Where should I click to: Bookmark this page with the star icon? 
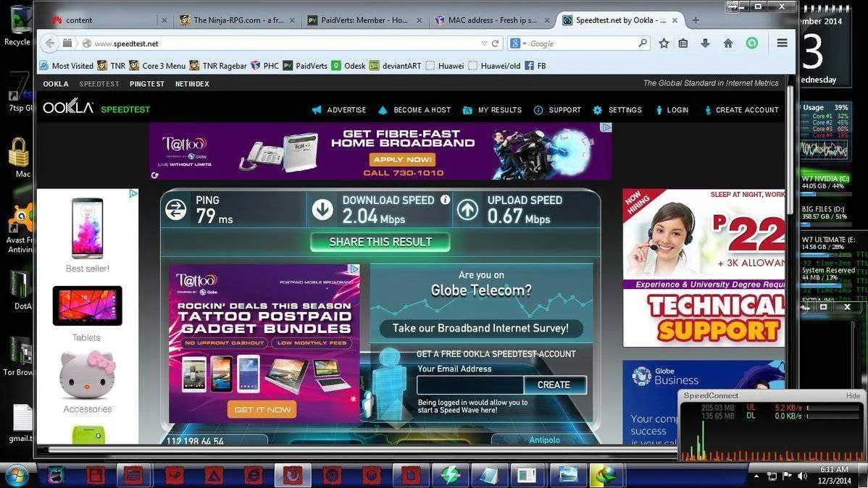point(664,43)
